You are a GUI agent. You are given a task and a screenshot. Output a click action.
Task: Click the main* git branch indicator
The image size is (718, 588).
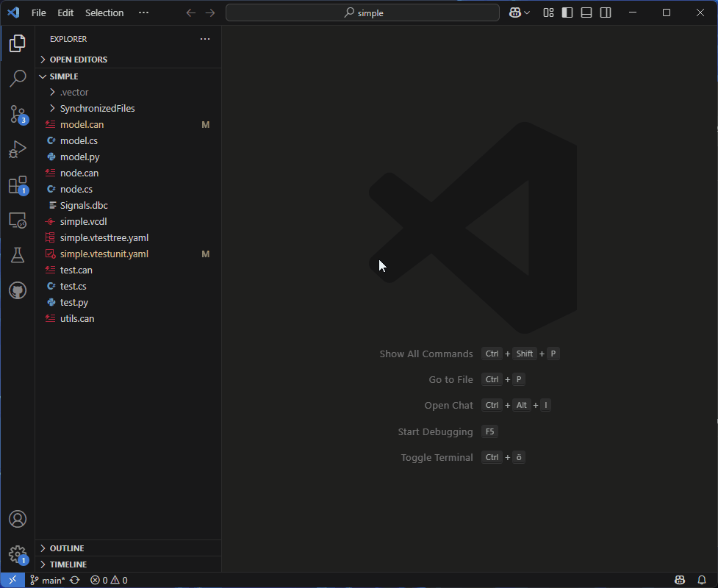(48, 580)
